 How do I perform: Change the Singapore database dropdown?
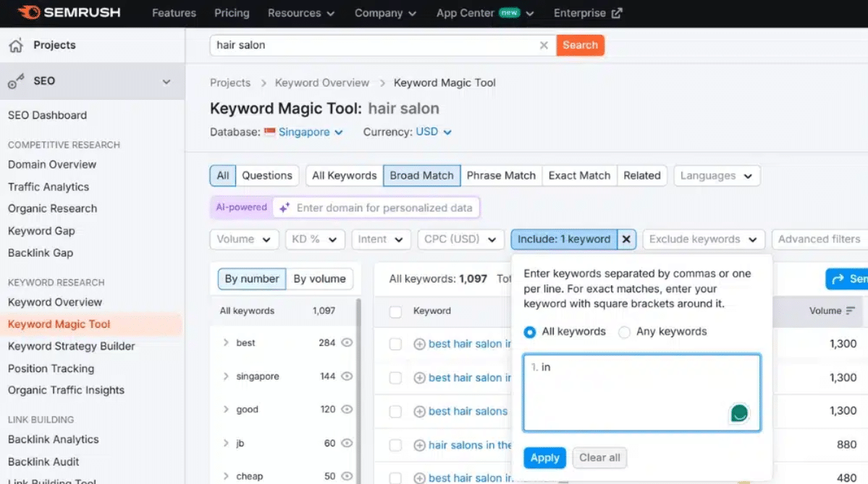pyautogui.click(x=311, y=132)
